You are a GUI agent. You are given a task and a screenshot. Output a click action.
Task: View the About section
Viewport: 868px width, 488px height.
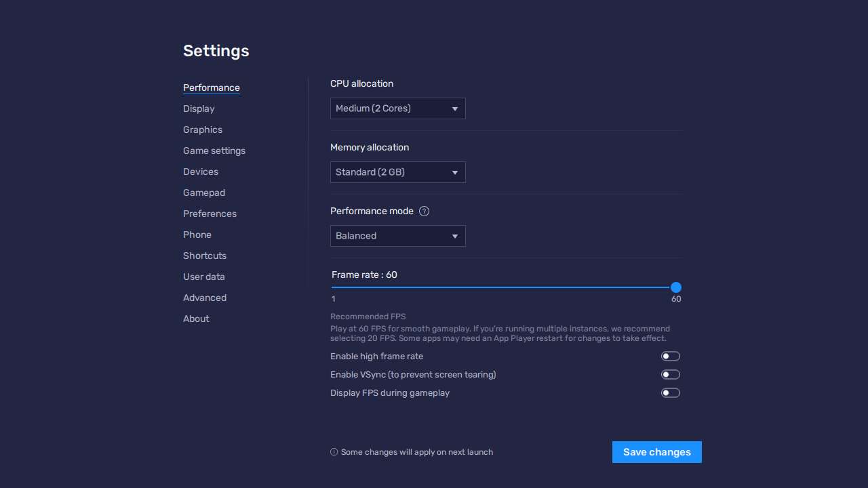(196, 319)
